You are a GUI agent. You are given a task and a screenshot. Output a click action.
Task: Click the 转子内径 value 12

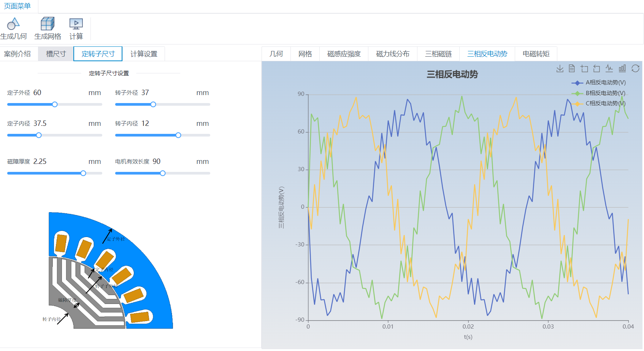pyautogui.click(x=145, y=124)
